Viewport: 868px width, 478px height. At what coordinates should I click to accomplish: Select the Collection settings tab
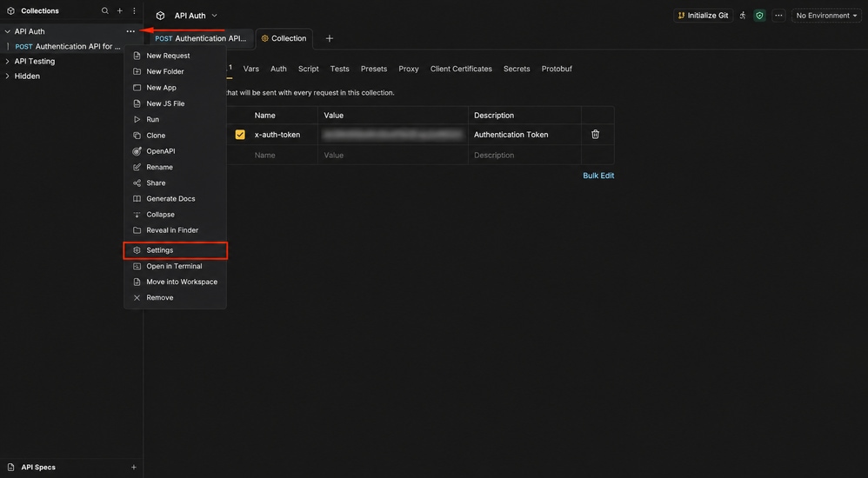point(284,39)
